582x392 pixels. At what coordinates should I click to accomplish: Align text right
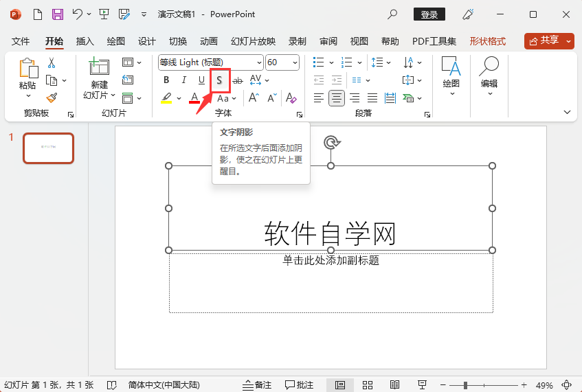[355, 98]
